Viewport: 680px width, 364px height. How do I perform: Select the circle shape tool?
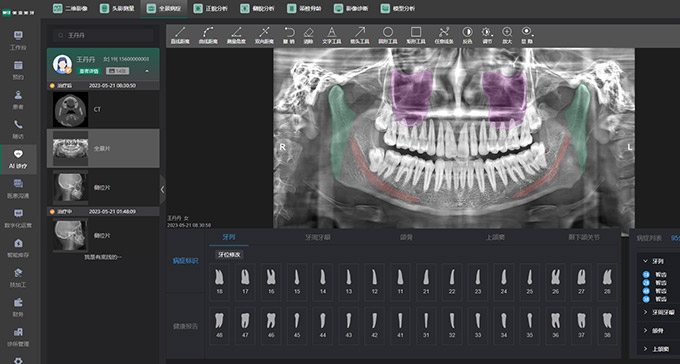click(388, 35)
